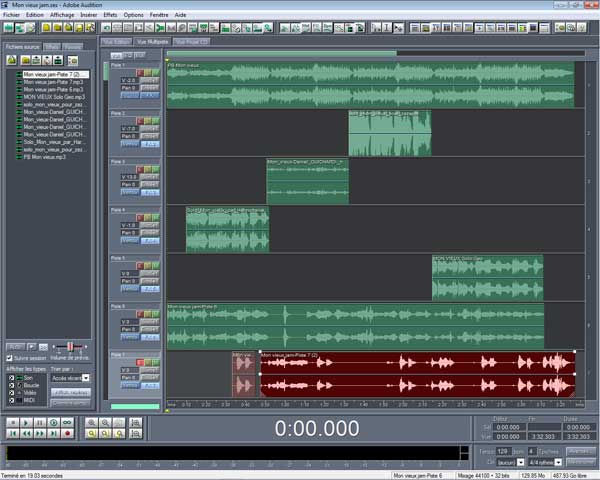
Task: Click the circled play-to-end button
Action: click(54, 423)
